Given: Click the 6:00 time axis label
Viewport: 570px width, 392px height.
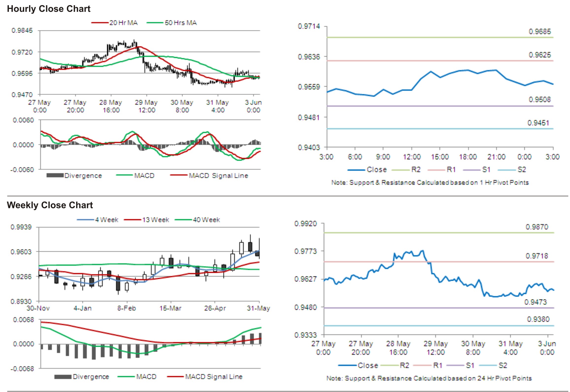Looking at the screenshot, I should click(355, 157).
